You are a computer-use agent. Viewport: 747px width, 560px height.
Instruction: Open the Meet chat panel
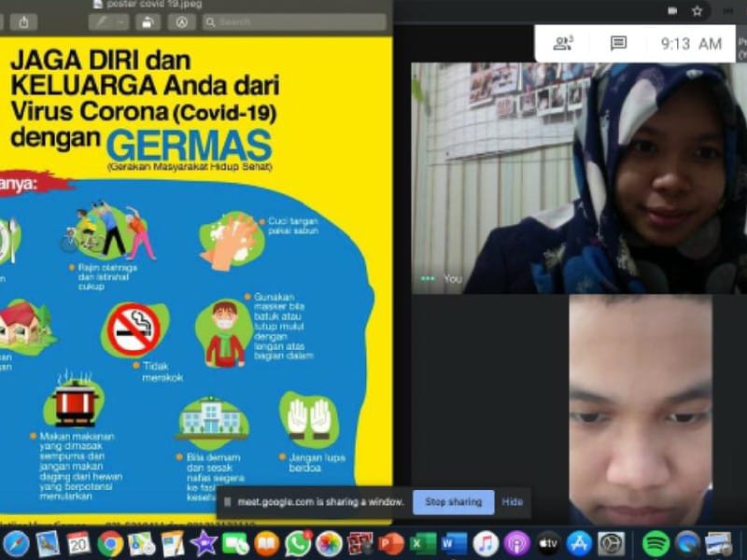click(618, 43)
